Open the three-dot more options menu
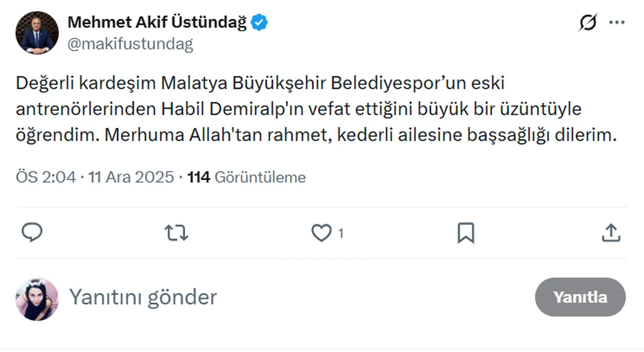The image size is (644, 352). 616,22
